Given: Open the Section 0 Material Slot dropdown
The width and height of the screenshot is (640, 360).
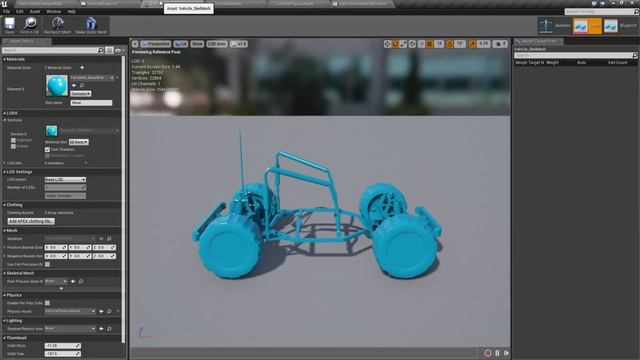Looking at the screenshot, I should pos(78,142).
